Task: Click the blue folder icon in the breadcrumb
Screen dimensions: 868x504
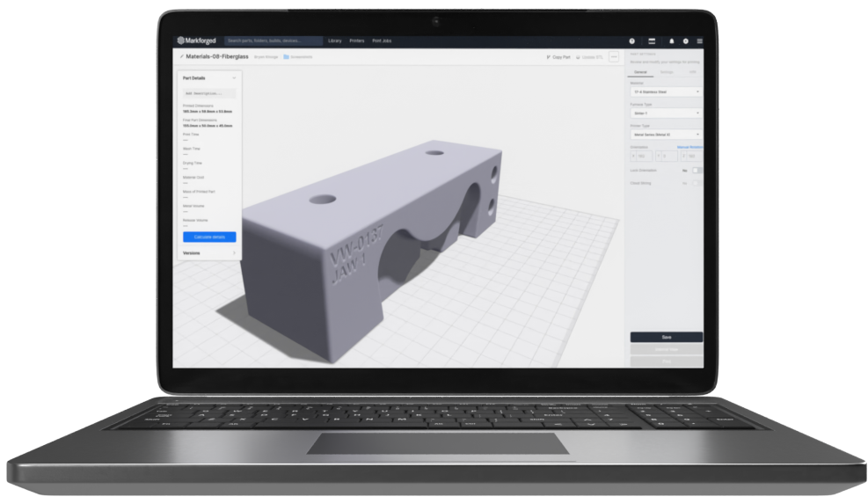Action: pyautogui.click(x=286, y=57)
